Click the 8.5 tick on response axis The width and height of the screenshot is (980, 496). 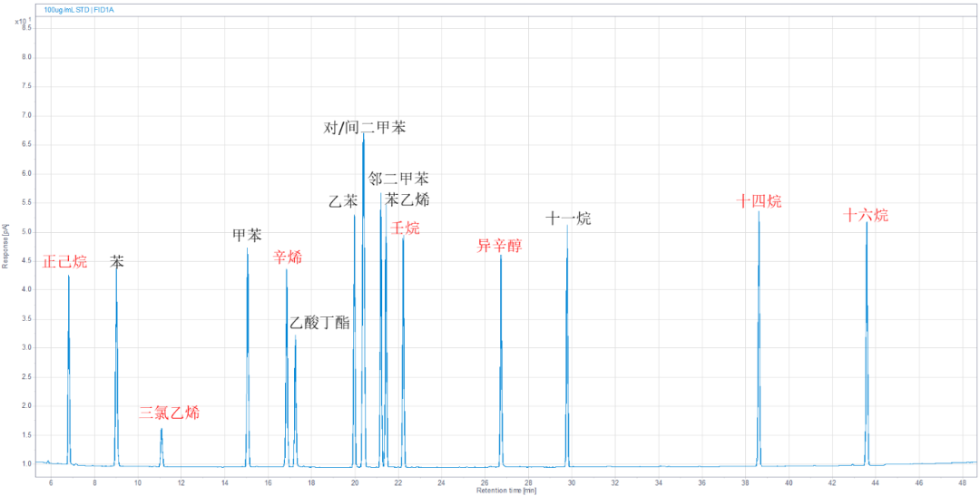26,28
